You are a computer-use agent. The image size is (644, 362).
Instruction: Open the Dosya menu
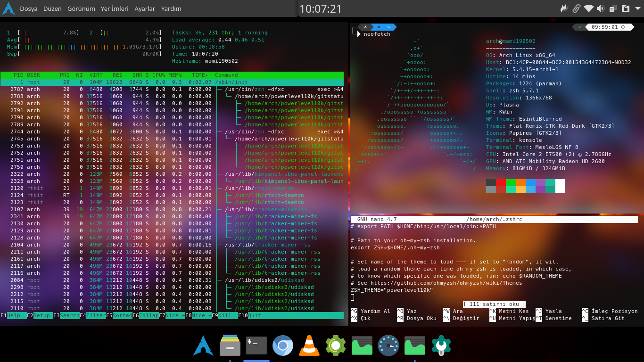[29, 8]
